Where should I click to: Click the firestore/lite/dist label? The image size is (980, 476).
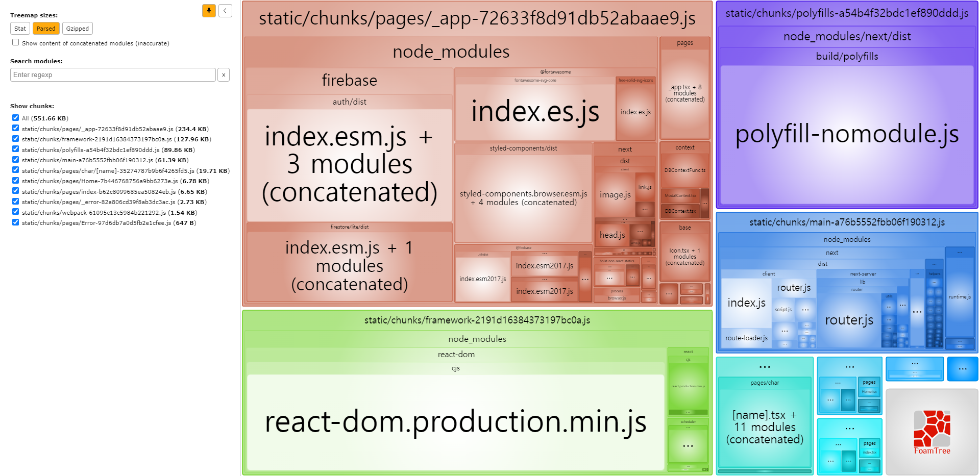350,227
